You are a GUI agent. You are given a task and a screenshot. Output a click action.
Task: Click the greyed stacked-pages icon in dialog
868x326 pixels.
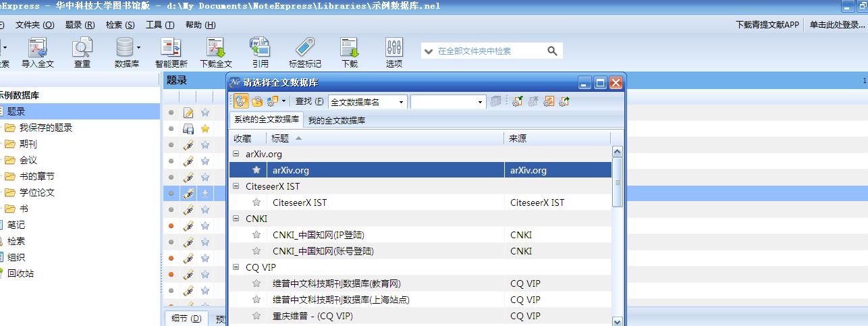click(497, 101)
